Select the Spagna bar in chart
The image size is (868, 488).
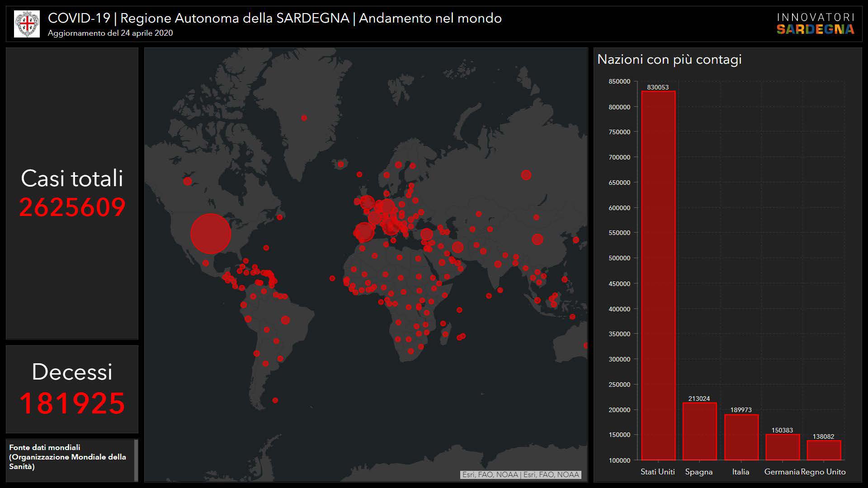pos(699,432)
